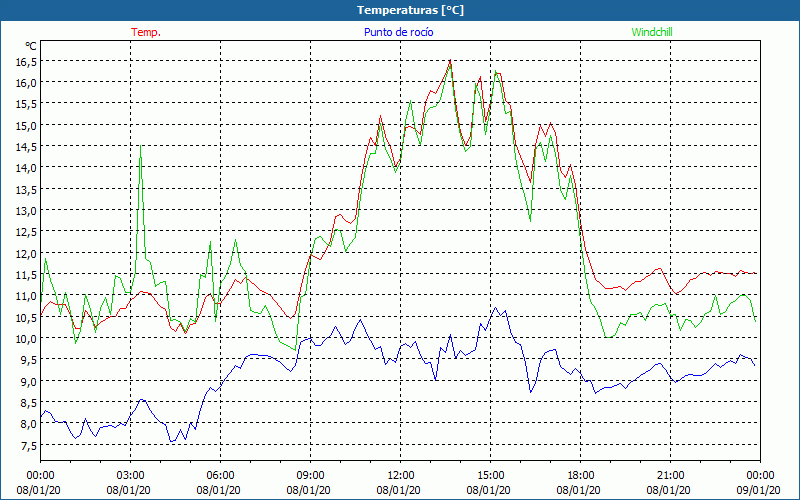Click the 8,5 y-axis value
The image size is (800, 500).
tap(28, 403)
